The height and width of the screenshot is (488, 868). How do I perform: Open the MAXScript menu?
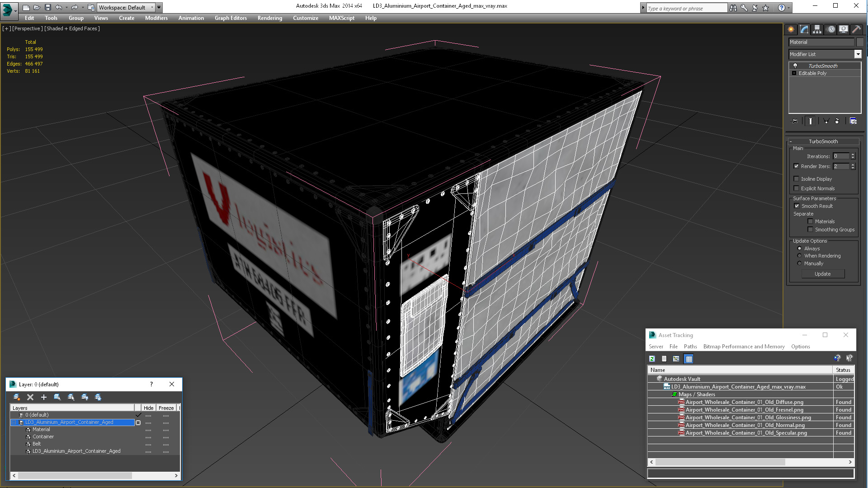click(341, 18)
